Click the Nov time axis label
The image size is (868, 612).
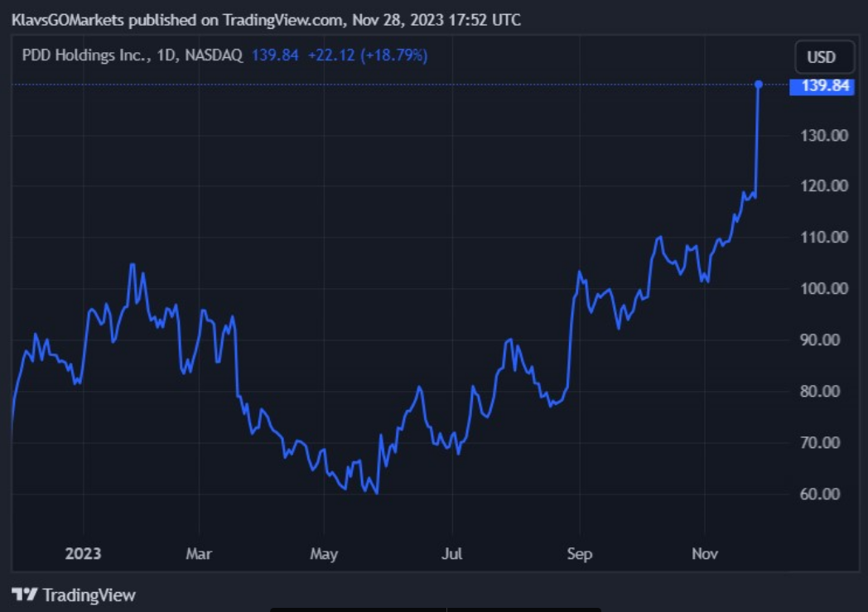point(705,553)
